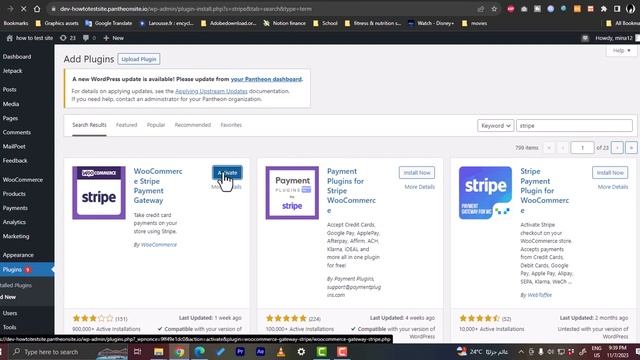Open Payments in the admin sidebar
Viewport: 640px width, 360px height.
point(15,208)
